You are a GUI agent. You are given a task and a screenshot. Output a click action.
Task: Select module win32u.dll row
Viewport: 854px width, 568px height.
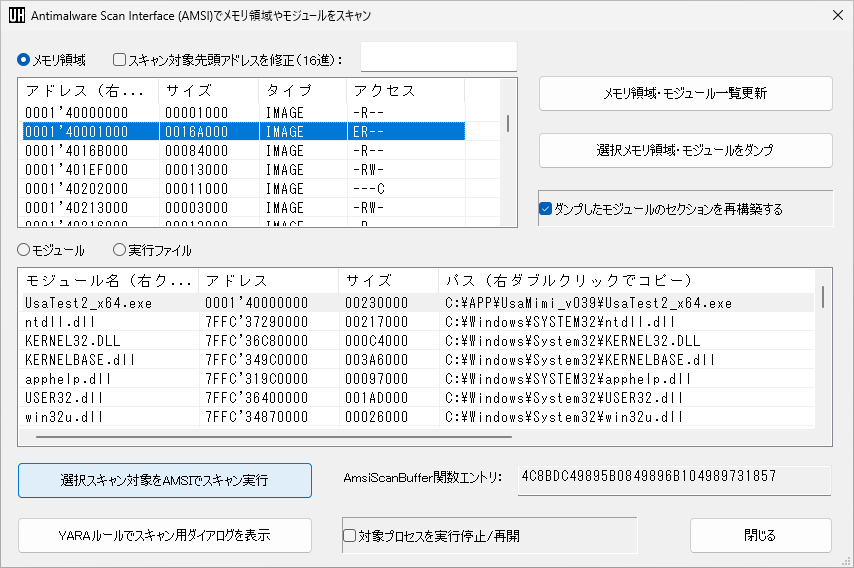tap(418, 417)
